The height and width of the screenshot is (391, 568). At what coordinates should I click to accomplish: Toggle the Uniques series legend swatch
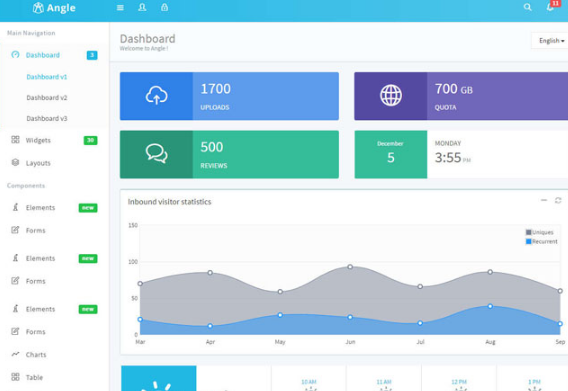coord(528,232)
